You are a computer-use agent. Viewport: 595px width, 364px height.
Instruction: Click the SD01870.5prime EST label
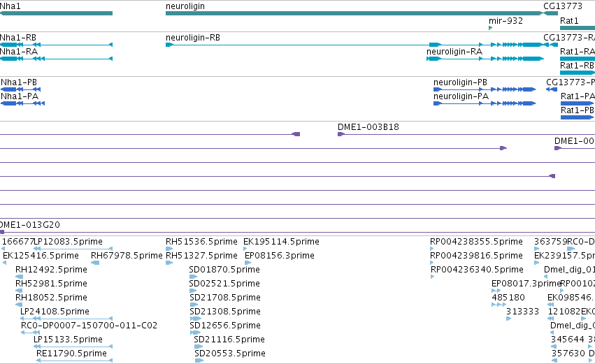(224, 270)
